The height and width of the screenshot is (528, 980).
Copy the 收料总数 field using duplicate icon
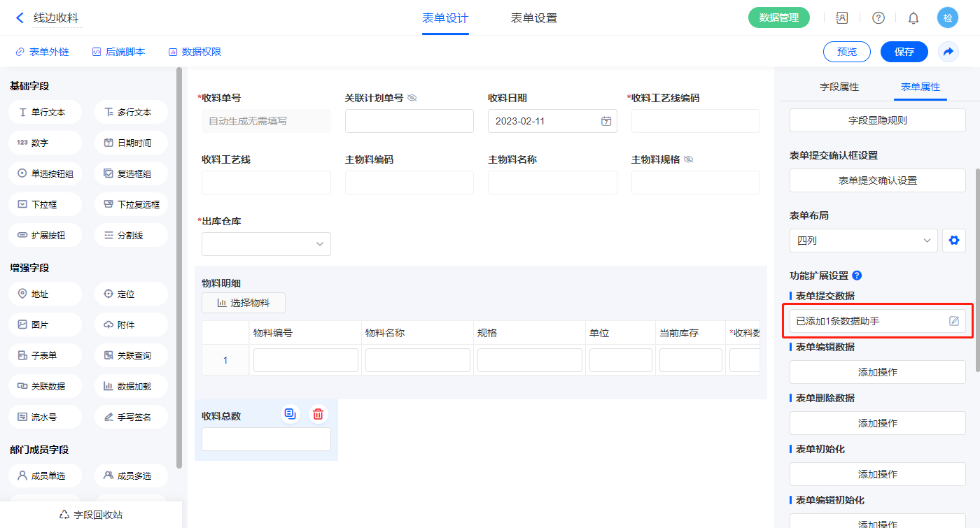(290, 414)
